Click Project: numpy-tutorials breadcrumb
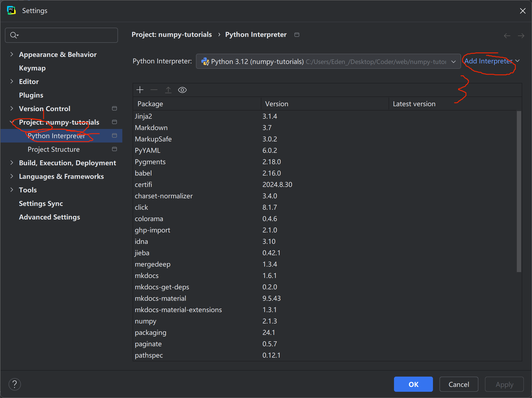 click(172, 35)
